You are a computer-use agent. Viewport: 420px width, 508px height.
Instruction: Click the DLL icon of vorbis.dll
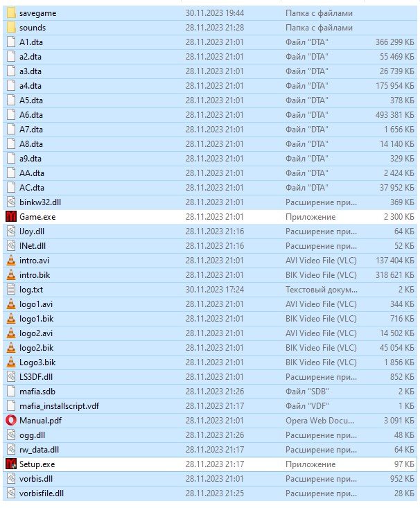[x=11, y=478]
